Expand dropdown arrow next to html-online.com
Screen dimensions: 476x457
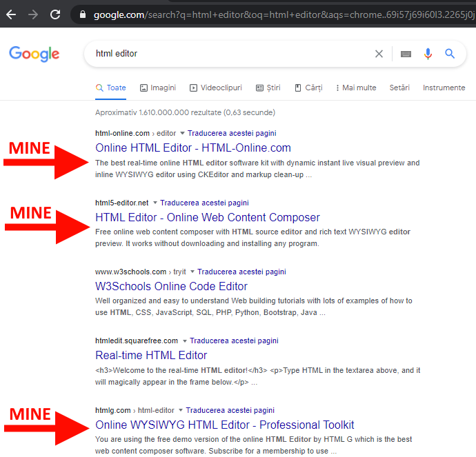pos(182,133)
